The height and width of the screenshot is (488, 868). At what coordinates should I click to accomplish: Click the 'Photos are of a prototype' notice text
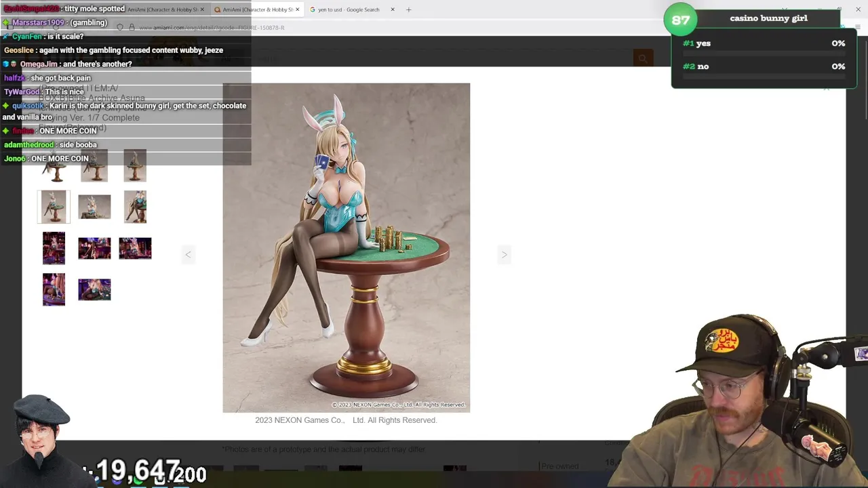click(x=324, y=449)
